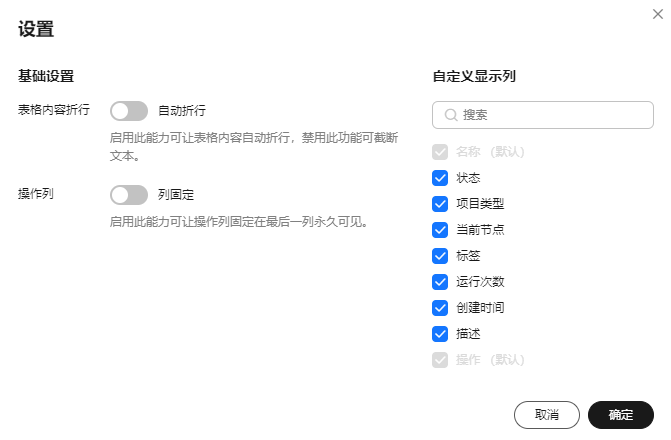Viewport: 671px width, 440px height.
Task: Click the 自动折行 label text
Action: pos(182,111)
